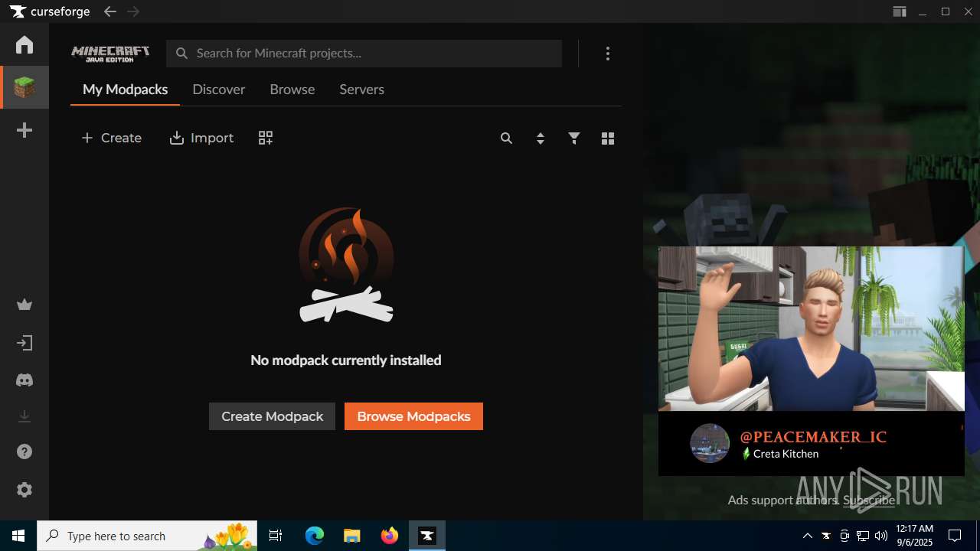Click the Create button

111,138
